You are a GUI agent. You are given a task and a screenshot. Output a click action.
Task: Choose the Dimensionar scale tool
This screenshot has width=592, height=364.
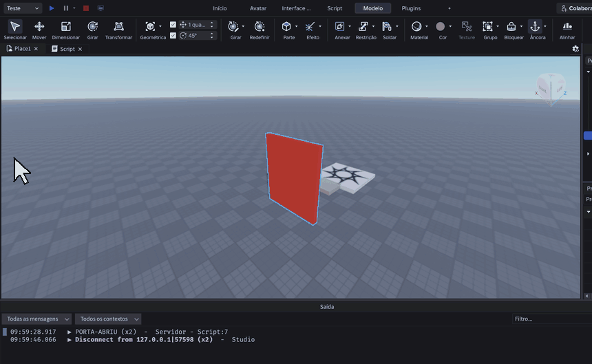[x=65, y=30]
